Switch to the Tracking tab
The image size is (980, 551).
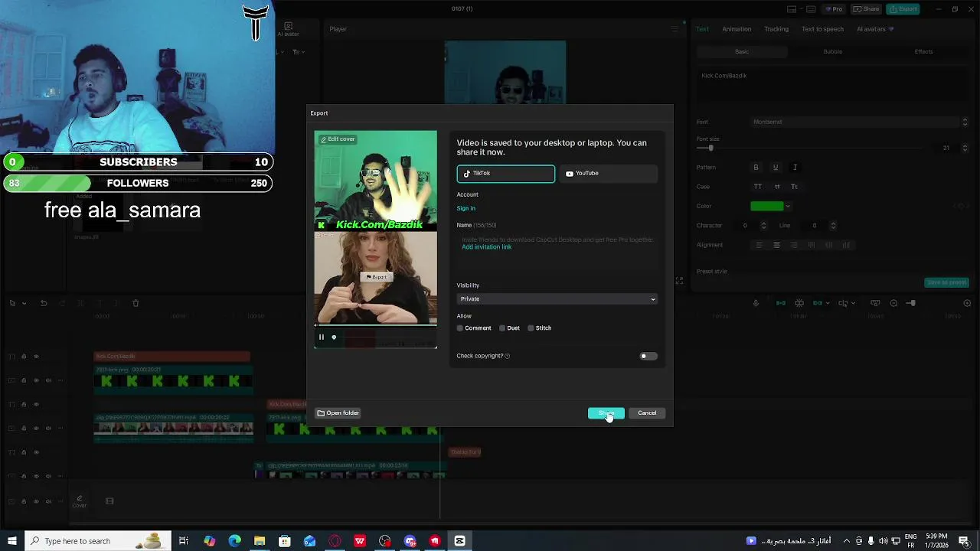click(776, 29)
